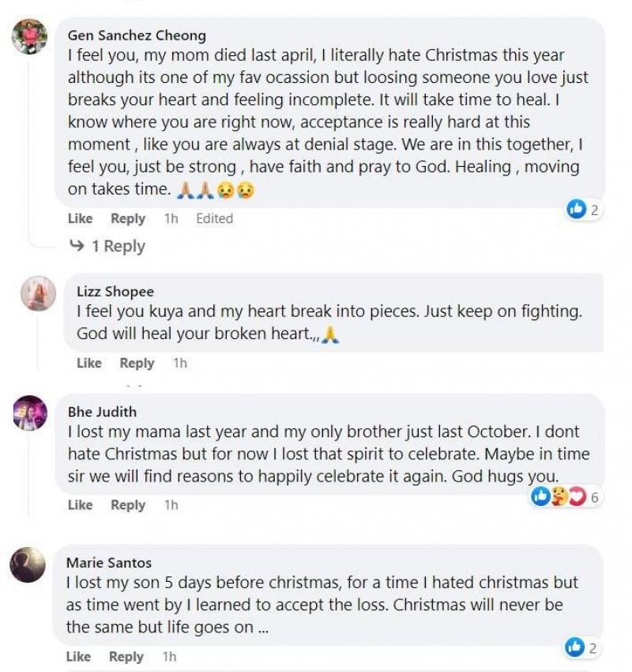Click like reaction icon on Marie Santos's comment
632x672 pixels.
pyautogui.click(x=576, y=647)
